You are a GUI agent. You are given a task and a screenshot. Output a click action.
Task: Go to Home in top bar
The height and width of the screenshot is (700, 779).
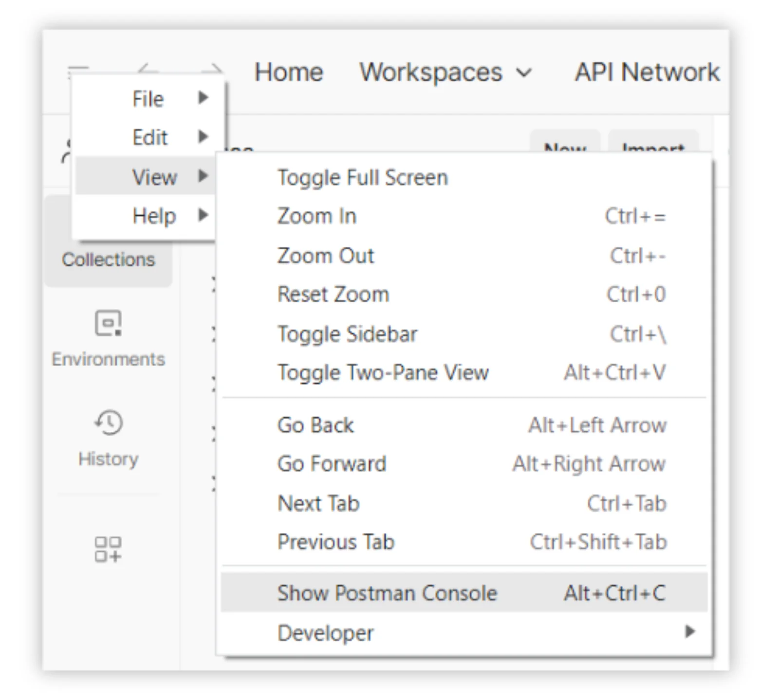coord(289,73)
